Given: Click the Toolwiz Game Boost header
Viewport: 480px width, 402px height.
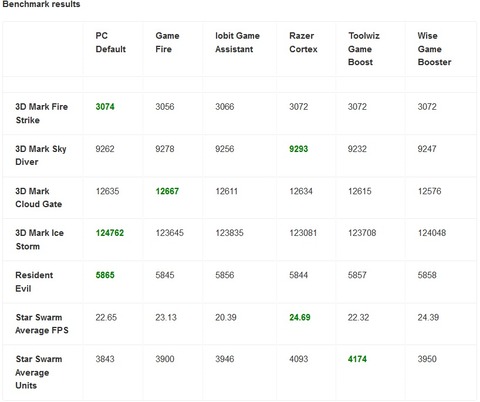Looking at the screenshot, I should (364, 49).
